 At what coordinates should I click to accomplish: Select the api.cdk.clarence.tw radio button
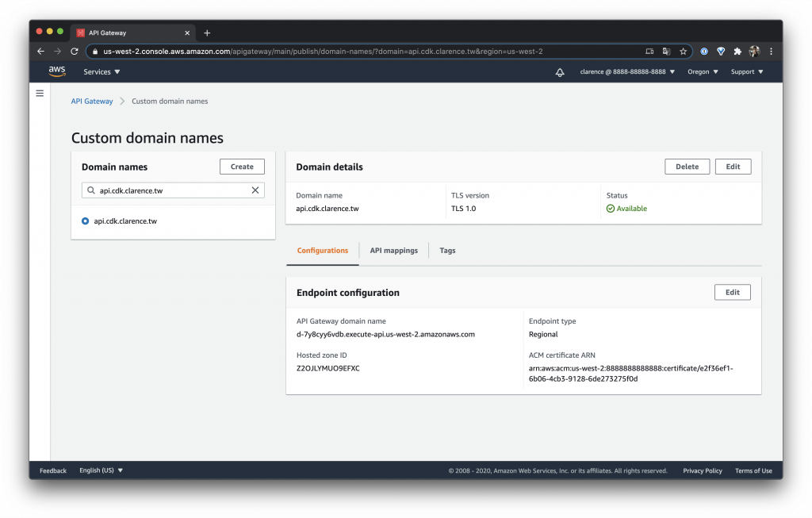pos(86,221)
